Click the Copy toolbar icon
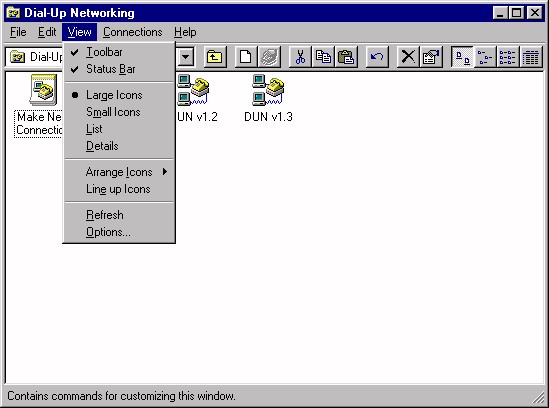Screen dimensions: 549x408 (x=323, y=56)
